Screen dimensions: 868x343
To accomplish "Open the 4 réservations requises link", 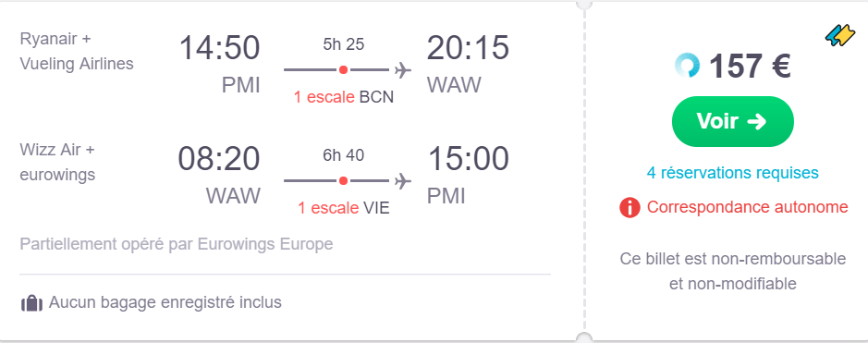I will (732, 173).
